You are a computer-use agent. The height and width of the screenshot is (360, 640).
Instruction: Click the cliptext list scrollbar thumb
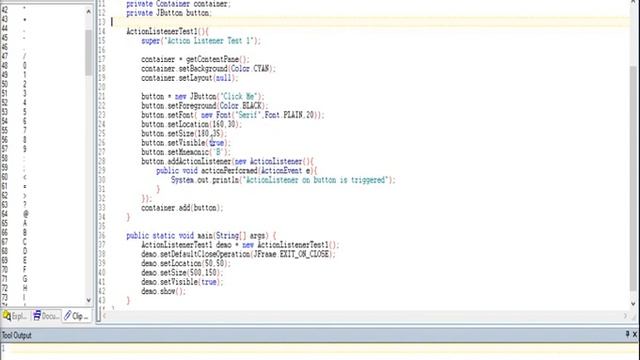89,53
